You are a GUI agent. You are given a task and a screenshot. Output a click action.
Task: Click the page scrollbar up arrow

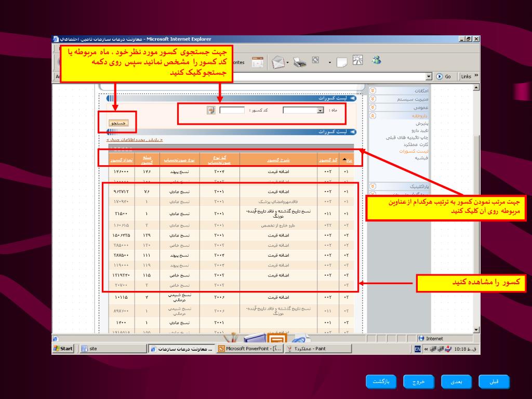coord(476,87)
